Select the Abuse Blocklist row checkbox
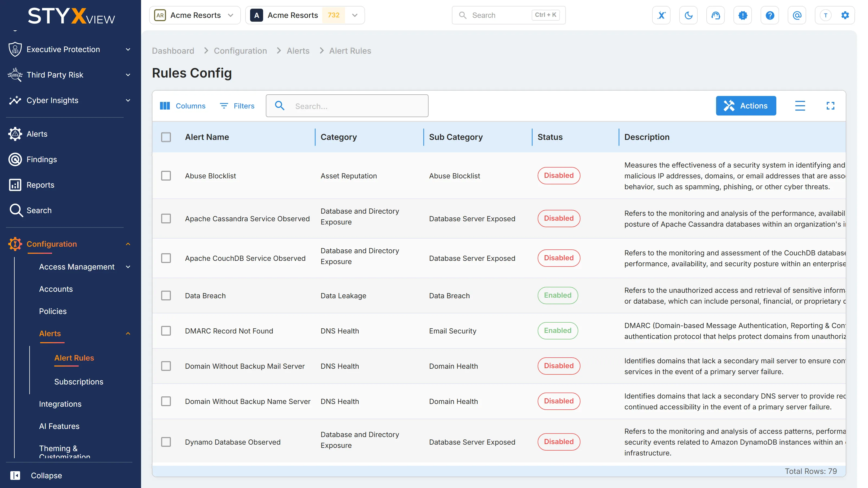 pos(166,175)
